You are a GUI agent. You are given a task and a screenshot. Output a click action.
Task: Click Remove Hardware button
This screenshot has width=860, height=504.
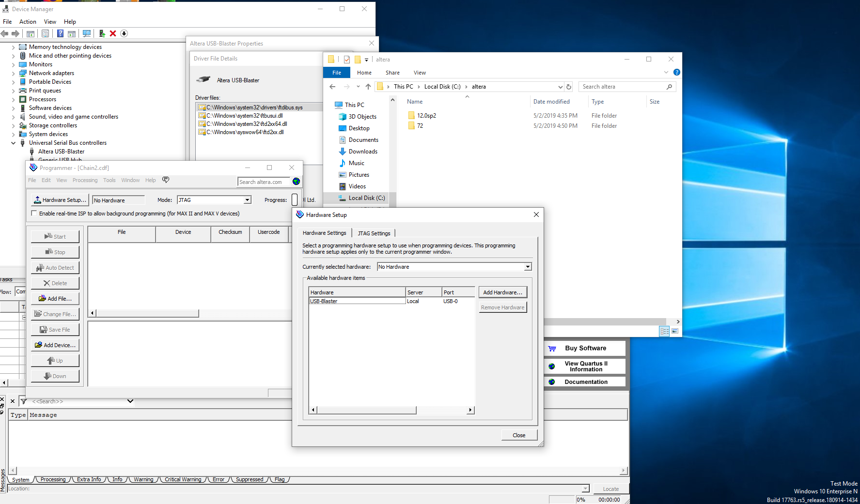503,307
